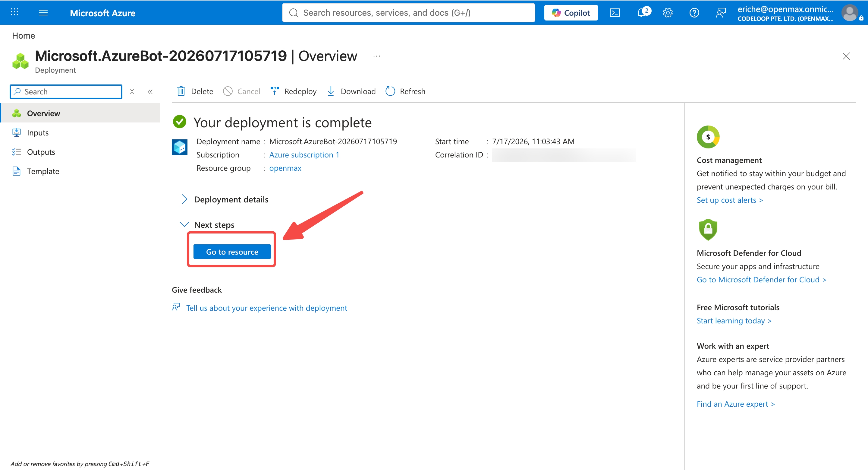Image resolution: width=868 pixels, height=470 pixels.
Task: Click the Outputs checklist icon
Action: 17,152
